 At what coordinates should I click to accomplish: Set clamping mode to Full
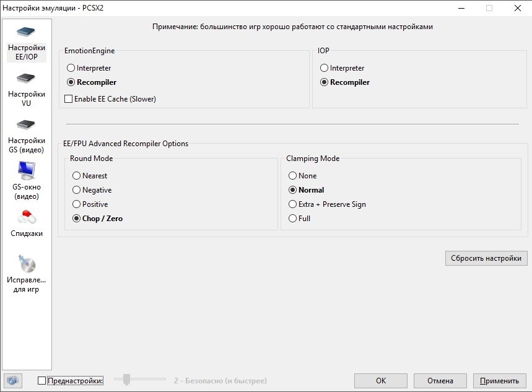point(293,219)
